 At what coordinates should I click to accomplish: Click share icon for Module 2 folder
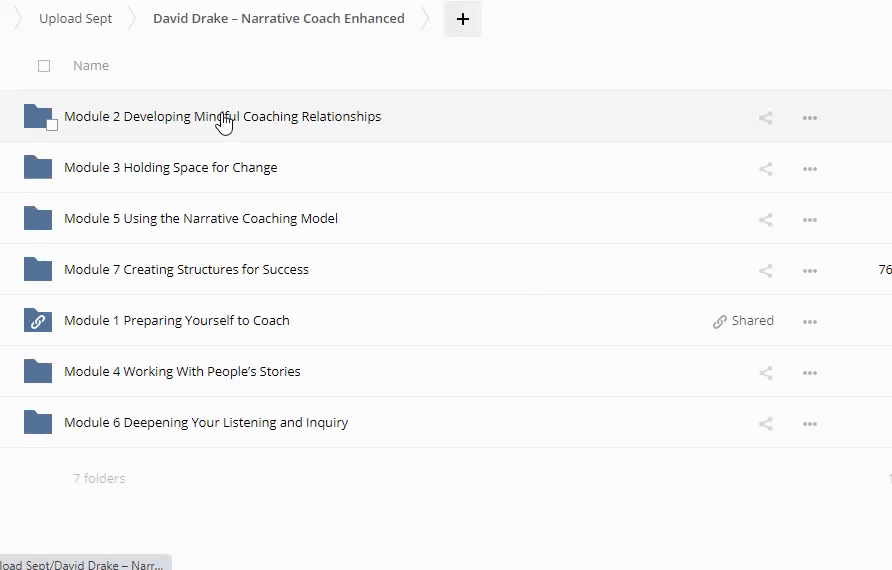coord(765,118)
